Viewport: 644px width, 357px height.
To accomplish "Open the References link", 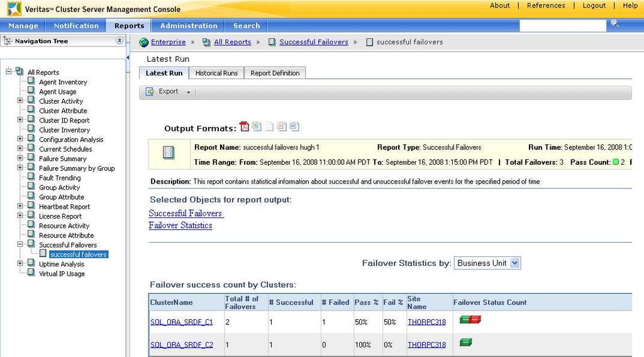I will point(546,5).
